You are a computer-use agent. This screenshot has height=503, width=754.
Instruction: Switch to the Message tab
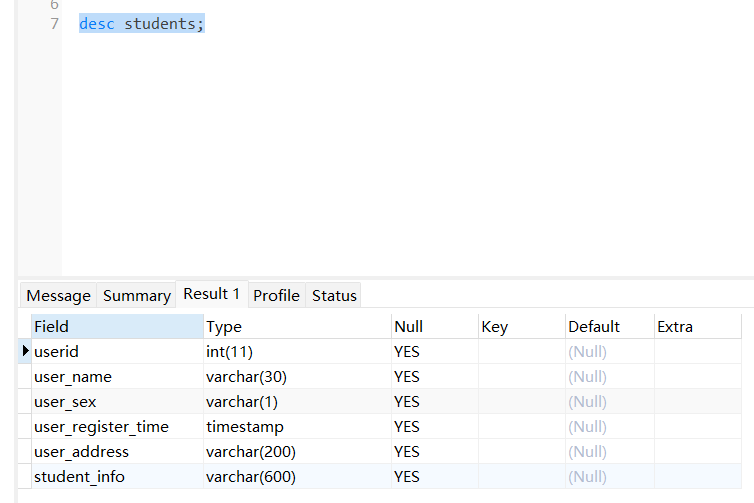58,295
